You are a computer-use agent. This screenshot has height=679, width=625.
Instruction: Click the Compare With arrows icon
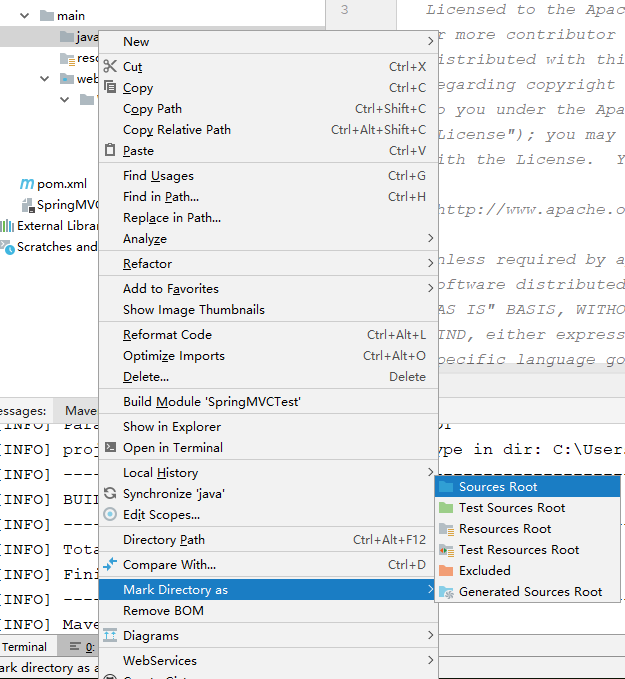click(110, 564)
